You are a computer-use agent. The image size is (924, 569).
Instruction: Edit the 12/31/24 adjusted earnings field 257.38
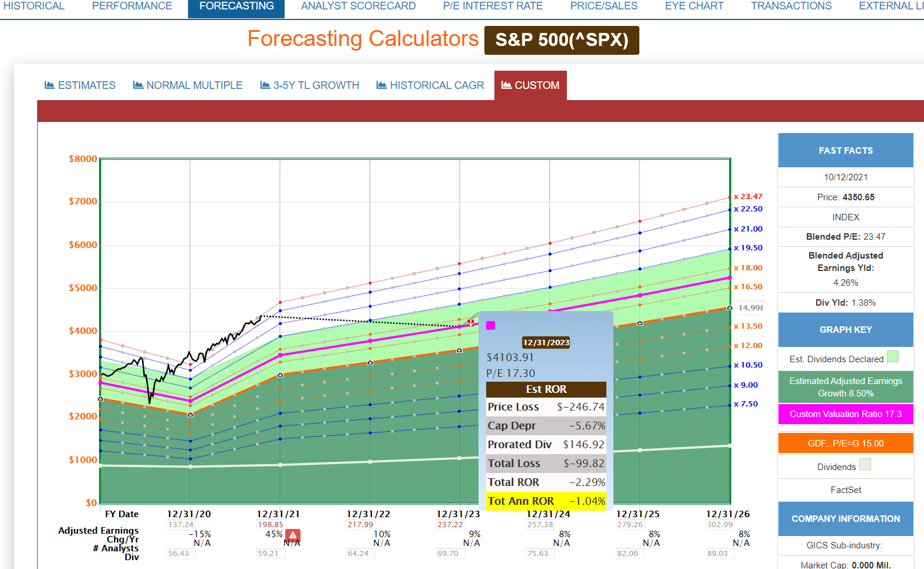(x=540, y=524)
